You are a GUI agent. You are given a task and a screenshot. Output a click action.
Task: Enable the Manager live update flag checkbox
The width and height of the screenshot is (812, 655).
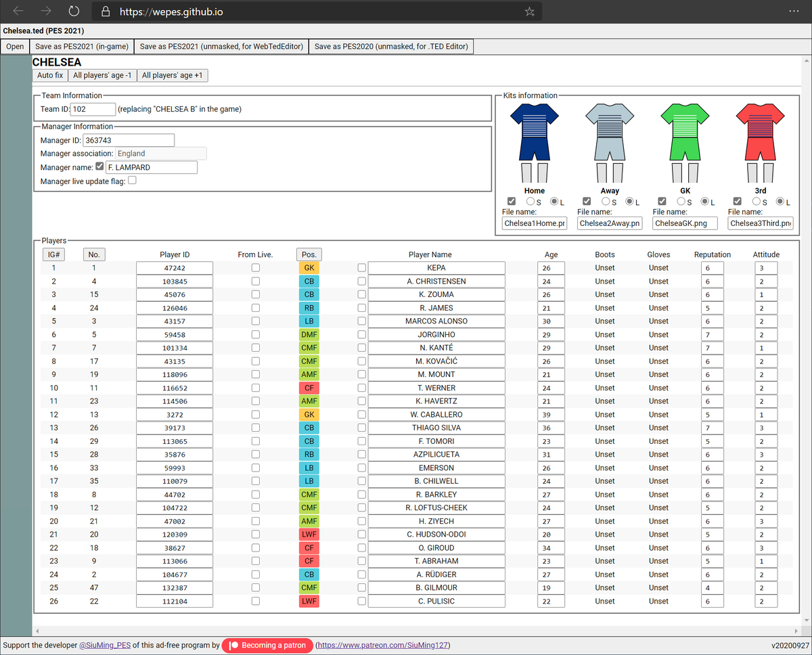(x=132, y=181)
